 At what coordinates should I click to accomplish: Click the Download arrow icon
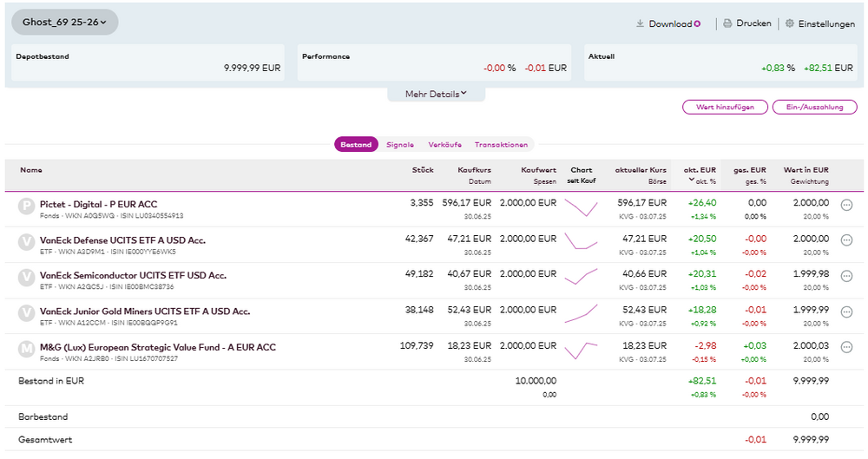point(641,24)
